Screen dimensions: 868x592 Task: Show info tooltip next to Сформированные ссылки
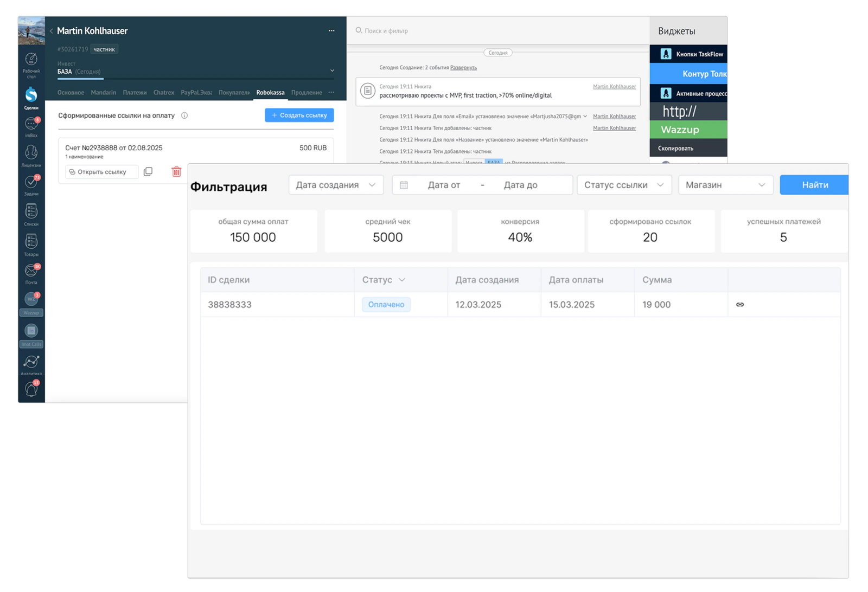pos(184,115)
